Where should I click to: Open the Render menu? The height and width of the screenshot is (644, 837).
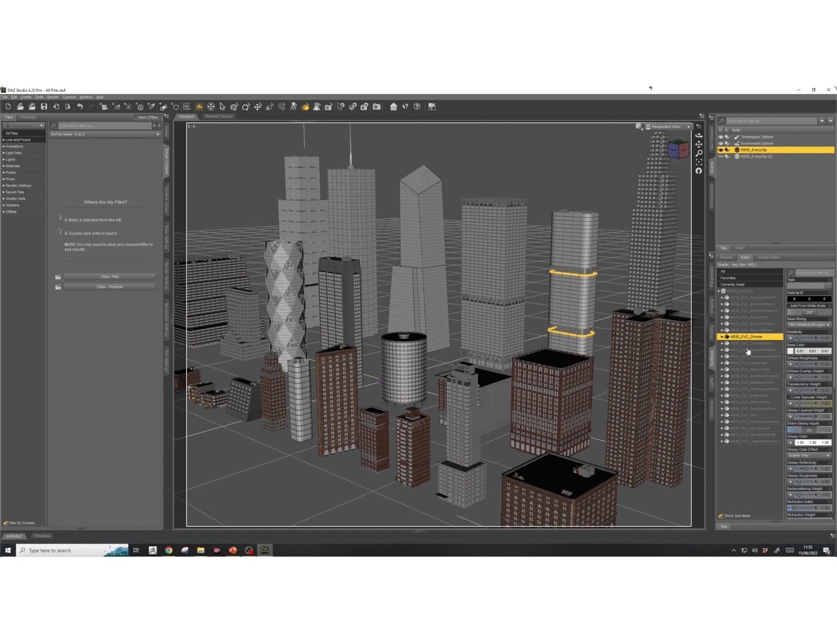[53, 97]
